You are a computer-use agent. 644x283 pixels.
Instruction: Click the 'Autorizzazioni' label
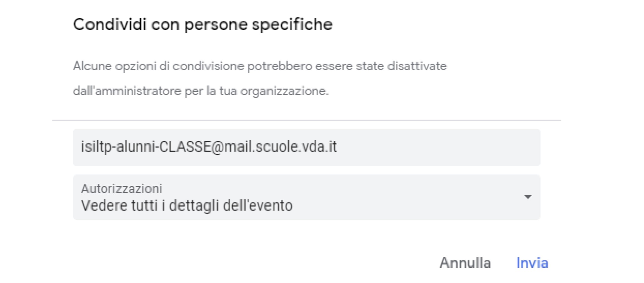click(x=122, y=188)
